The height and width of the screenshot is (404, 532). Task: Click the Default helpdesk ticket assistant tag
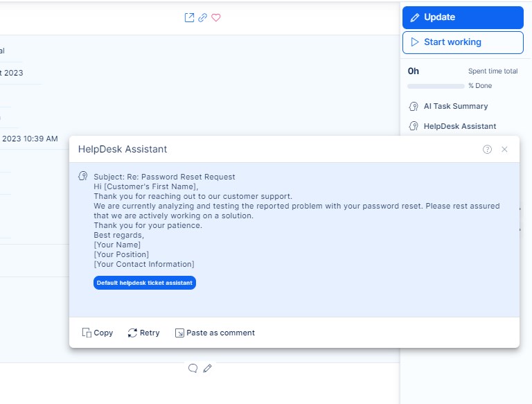coord(145,283)
